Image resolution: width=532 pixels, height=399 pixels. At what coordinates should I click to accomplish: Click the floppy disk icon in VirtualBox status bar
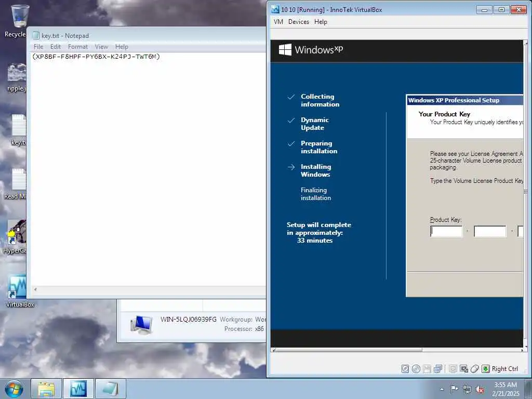[427, 369]
